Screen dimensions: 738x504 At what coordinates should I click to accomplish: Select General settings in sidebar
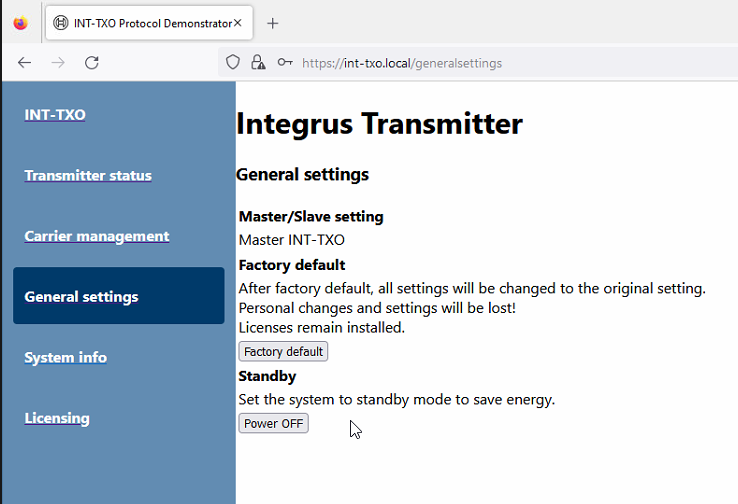coord(119,296)
